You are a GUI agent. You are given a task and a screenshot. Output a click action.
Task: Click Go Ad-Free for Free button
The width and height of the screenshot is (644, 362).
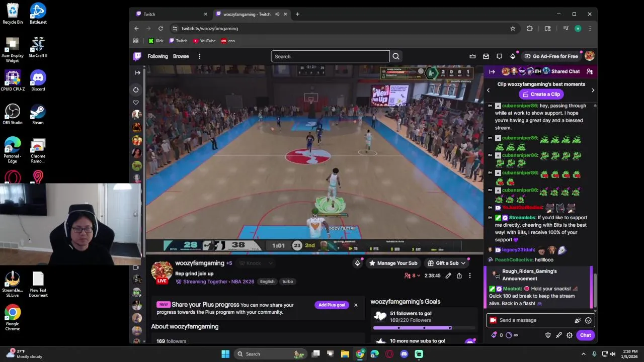coord(551,56)
